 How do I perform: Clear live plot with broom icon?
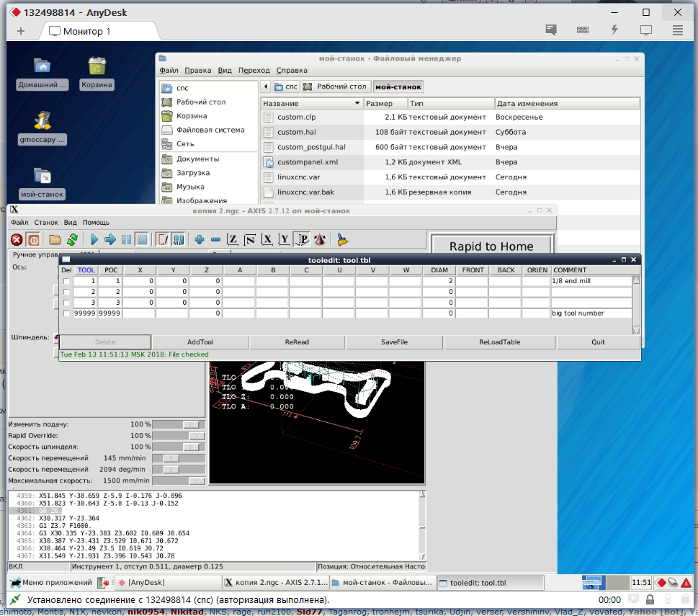[342, 240]
